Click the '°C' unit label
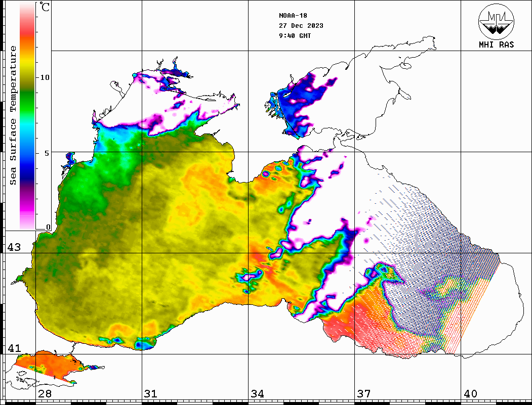Viewport: 532px width, 405px height. click(x=44, y=7)
